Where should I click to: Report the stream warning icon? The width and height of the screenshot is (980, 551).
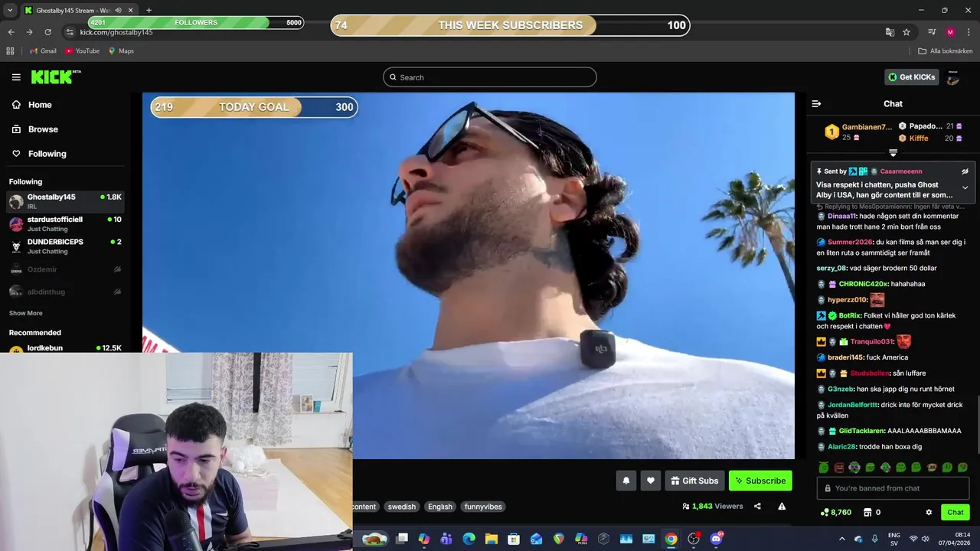point(782,506)
